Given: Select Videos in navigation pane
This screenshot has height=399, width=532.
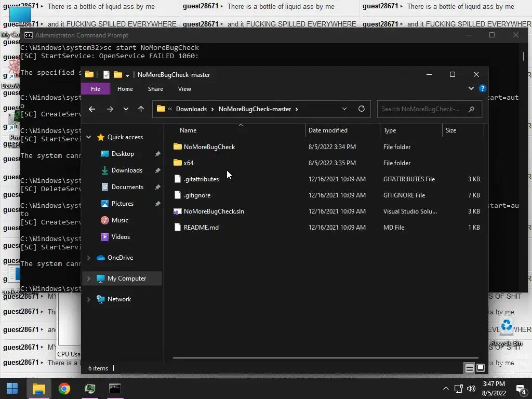Looking at the screenshot, I should point(121,237).
